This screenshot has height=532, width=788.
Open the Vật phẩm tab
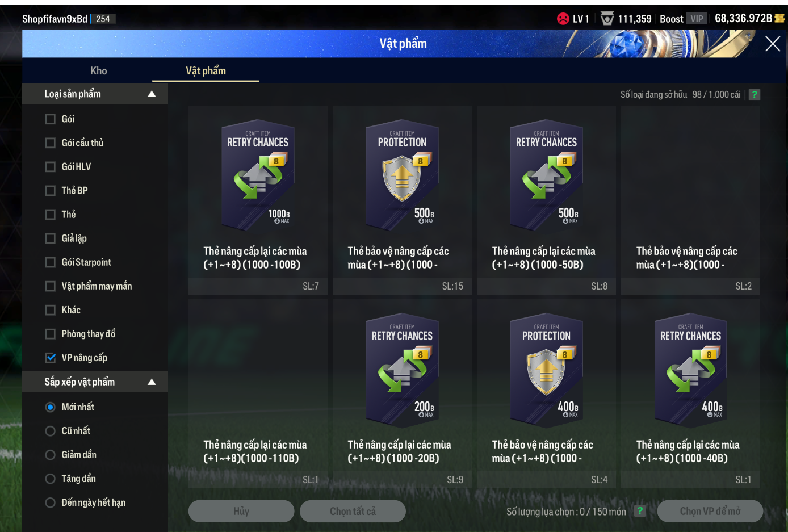click(206, 71)
